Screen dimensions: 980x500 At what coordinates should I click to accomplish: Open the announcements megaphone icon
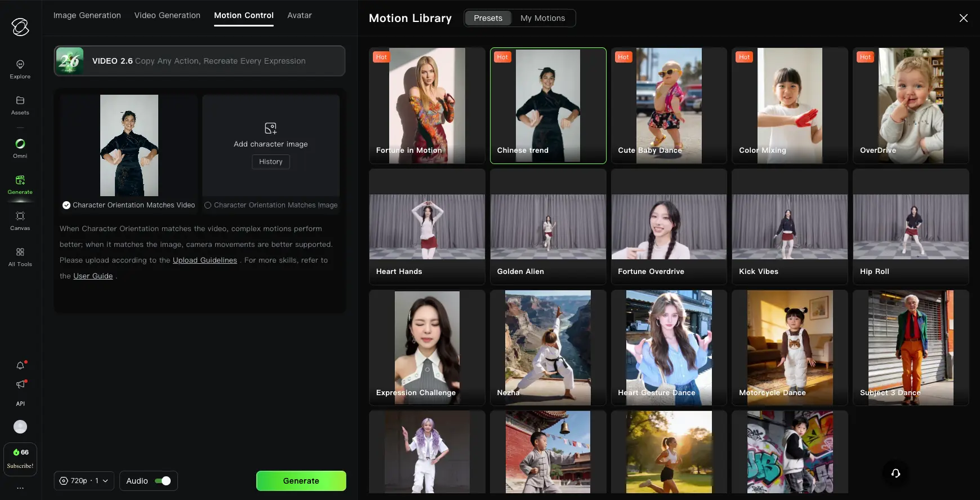[20, 384]
